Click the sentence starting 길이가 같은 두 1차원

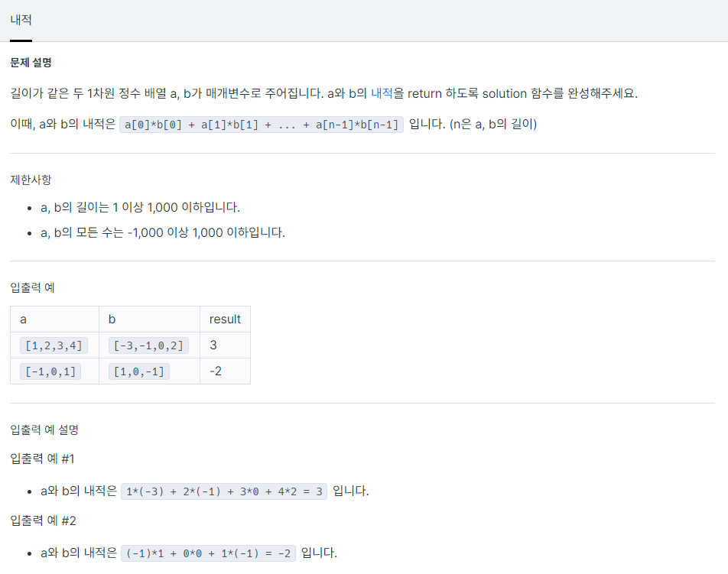coord(323,93)
